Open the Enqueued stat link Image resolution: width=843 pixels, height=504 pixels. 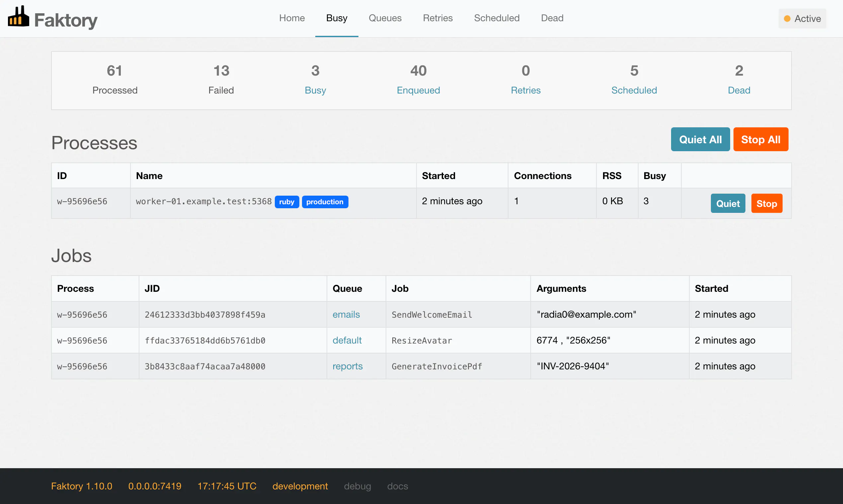pyautogui.click(x=418, y=90)
